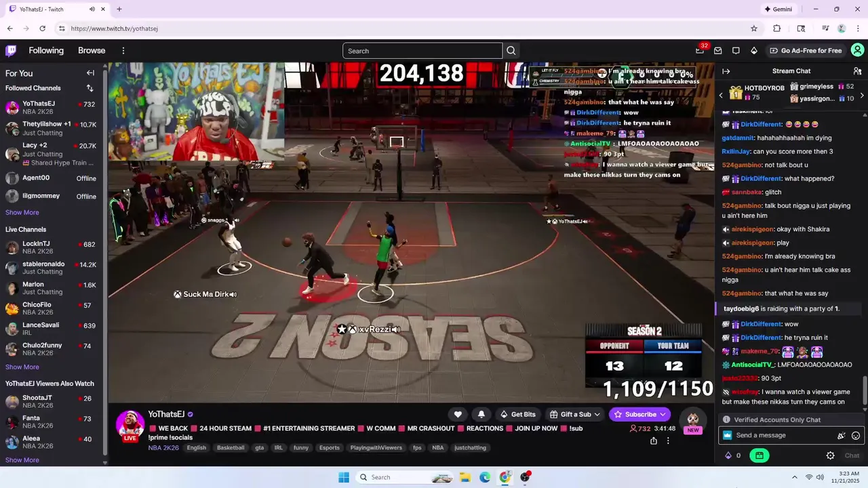
Task: Select the PlayingwithViewers tag
Action: [x=376, y=448]
